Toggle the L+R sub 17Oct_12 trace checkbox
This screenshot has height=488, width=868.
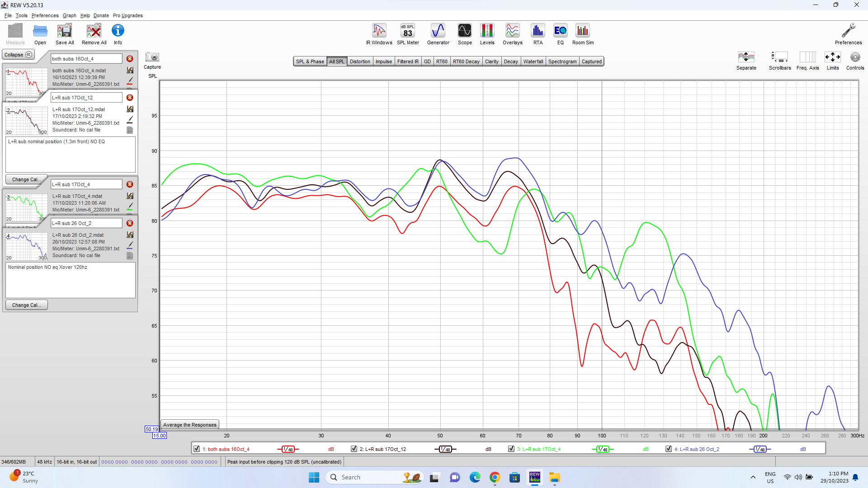(x=354, y=449)
